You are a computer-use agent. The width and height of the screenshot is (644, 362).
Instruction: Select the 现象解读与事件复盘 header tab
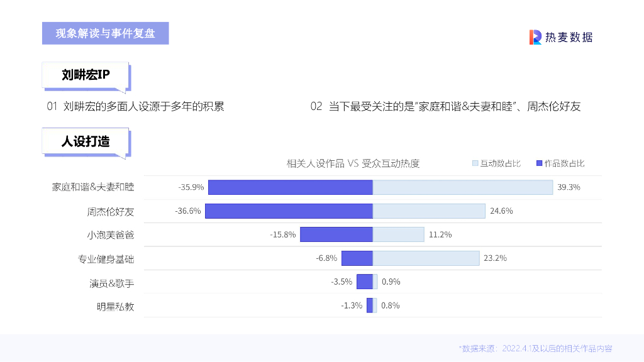click(x=105, y=33)
